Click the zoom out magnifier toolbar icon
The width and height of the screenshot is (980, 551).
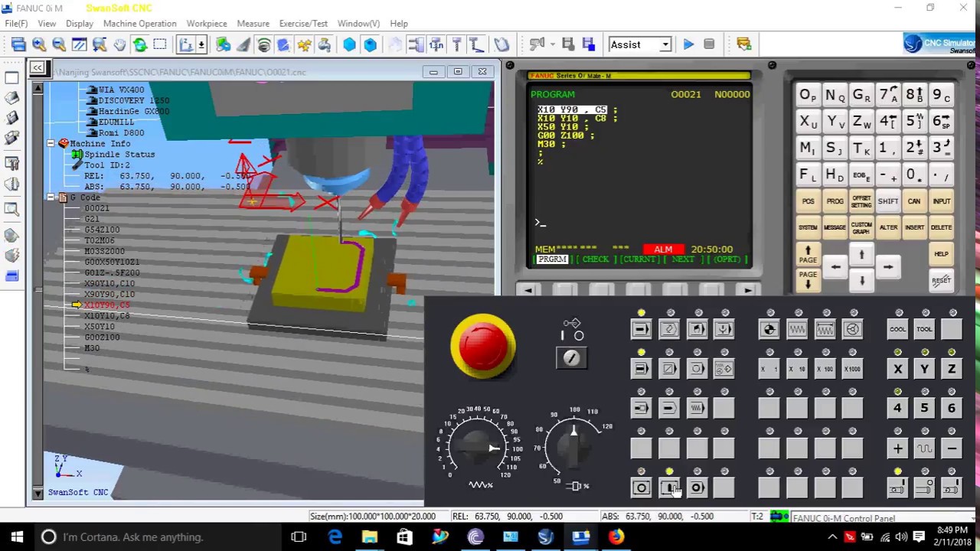pos(59,44)
